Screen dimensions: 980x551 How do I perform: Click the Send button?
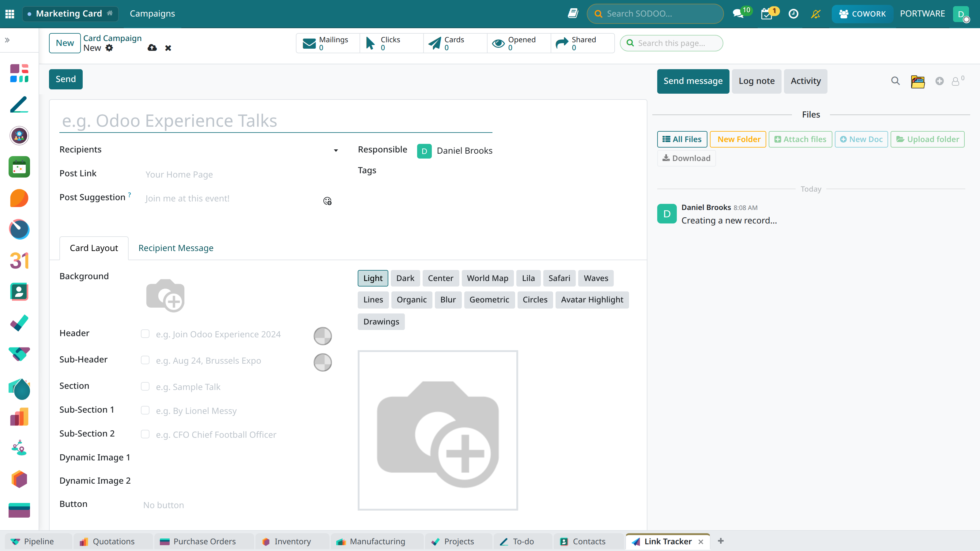click(66, 79)
